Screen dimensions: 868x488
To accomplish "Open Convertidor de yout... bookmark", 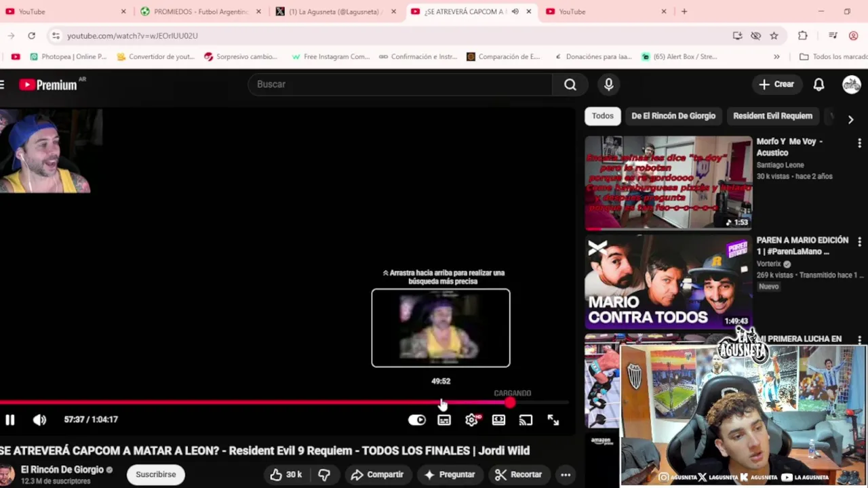I will [x=155, y=56].
